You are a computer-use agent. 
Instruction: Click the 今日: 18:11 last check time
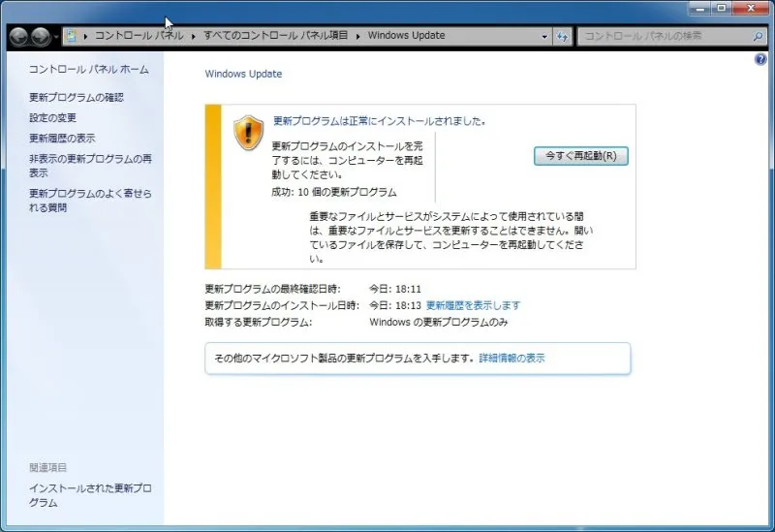pos(395,289)
